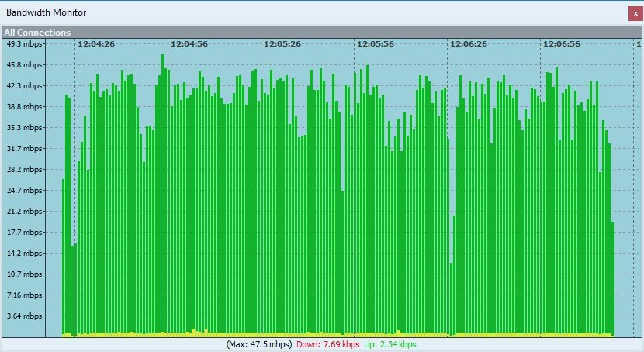Image resolution: width=644 pixels, height=352 pixels.
Task: Close the Bandwidth Monitor window
Action: [635, 12]
